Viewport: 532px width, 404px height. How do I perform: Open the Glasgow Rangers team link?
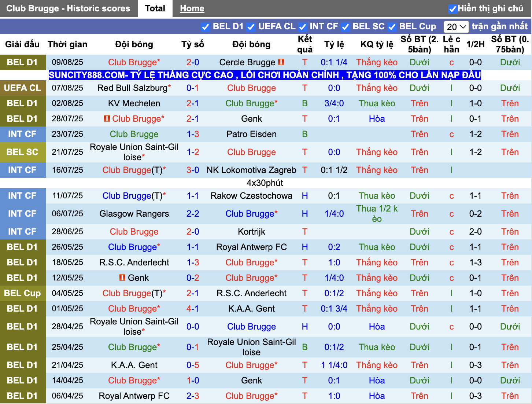click(x=134, y=214)
